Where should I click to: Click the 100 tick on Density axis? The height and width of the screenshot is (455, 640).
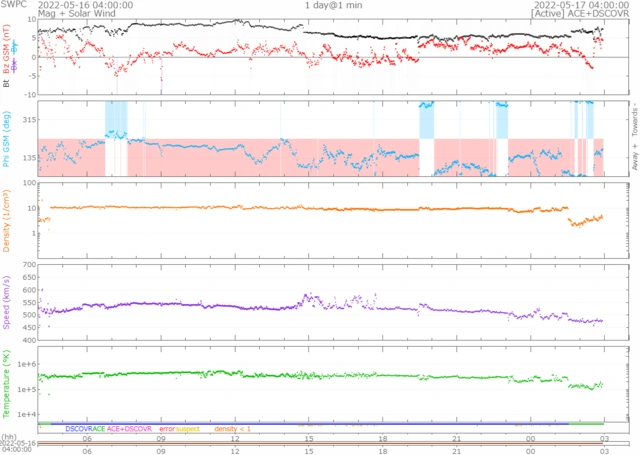tap(29, 183)
